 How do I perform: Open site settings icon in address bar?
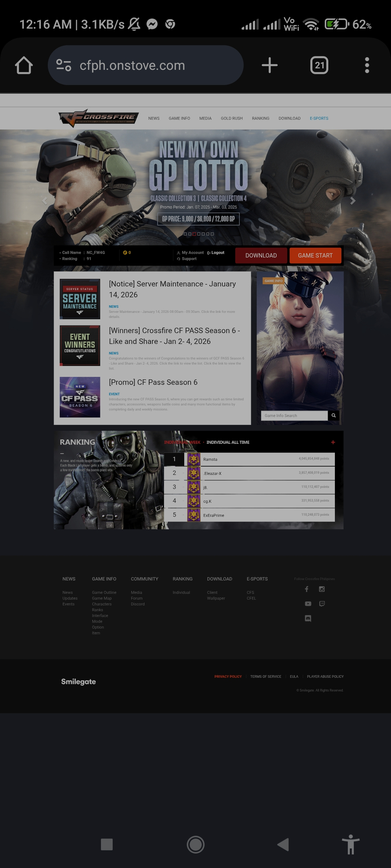63,65
